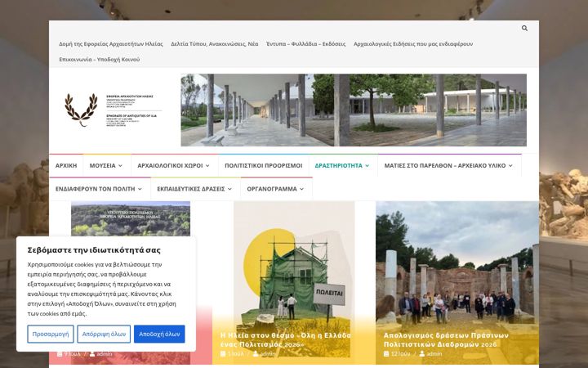The width and height of the screenshot is (588, 368).
Task: Expand the ΜΟΥΣΕΙΑ menu chevron
Action: pyautogui.click(x=120, y=165)
